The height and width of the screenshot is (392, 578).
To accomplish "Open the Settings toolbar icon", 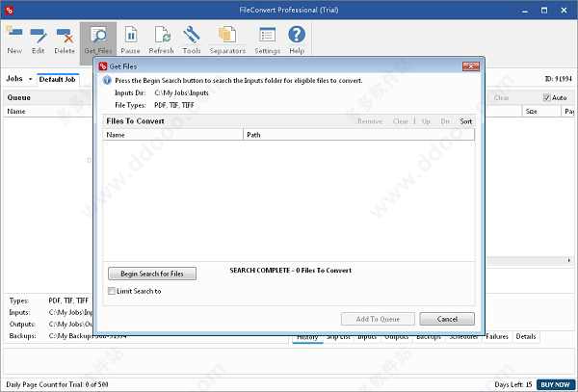I will coord(268,39).
